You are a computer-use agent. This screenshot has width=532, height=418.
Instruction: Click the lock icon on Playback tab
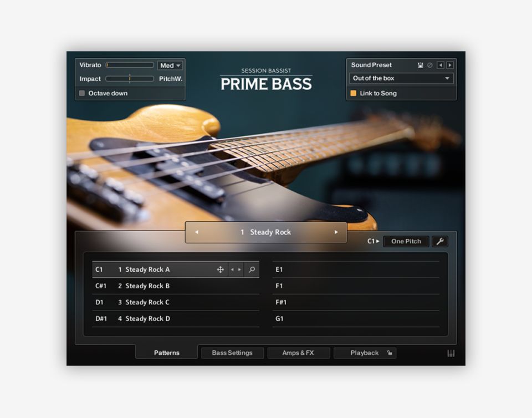pos(390,353)
